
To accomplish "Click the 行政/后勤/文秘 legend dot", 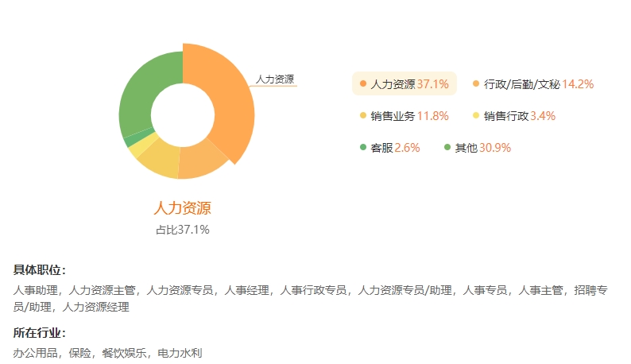I will pos(476,83).
